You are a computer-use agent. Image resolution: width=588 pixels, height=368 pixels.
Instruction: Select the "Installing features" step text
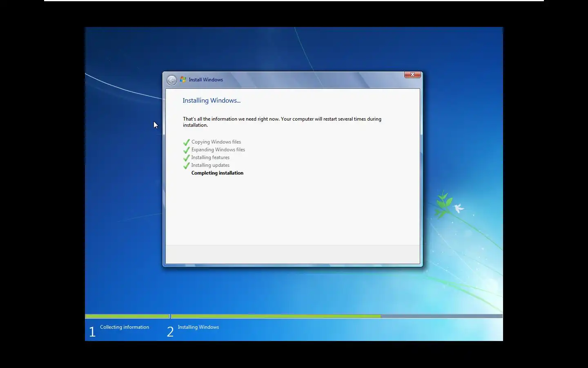click(210, 157)
